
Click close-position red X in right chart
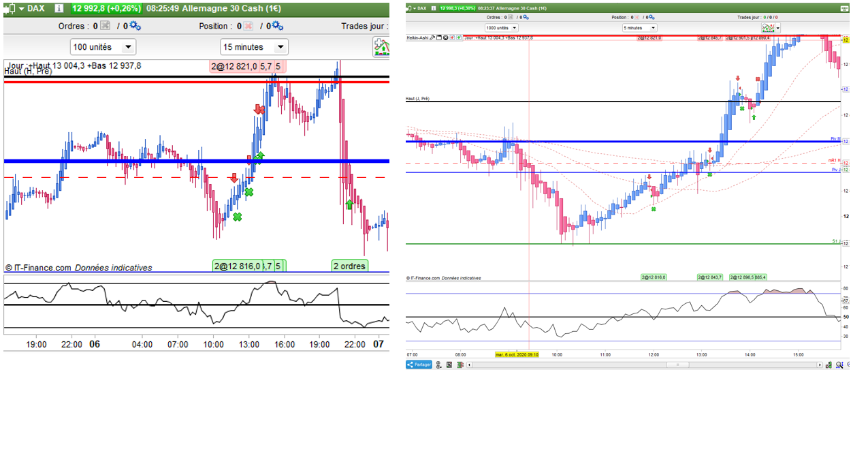[x=637, y=17]
